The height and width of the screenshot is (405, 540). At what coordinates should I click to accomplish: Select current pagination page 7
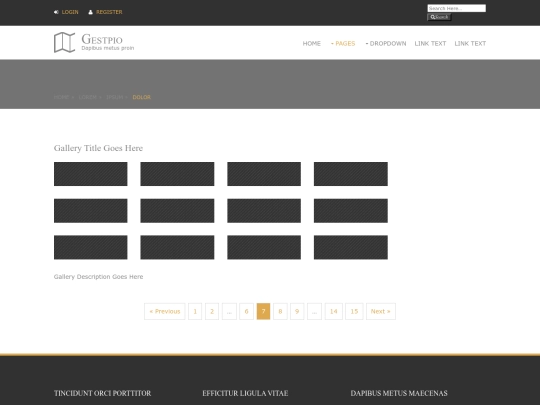pyautogui.click(x=263, y=311)
